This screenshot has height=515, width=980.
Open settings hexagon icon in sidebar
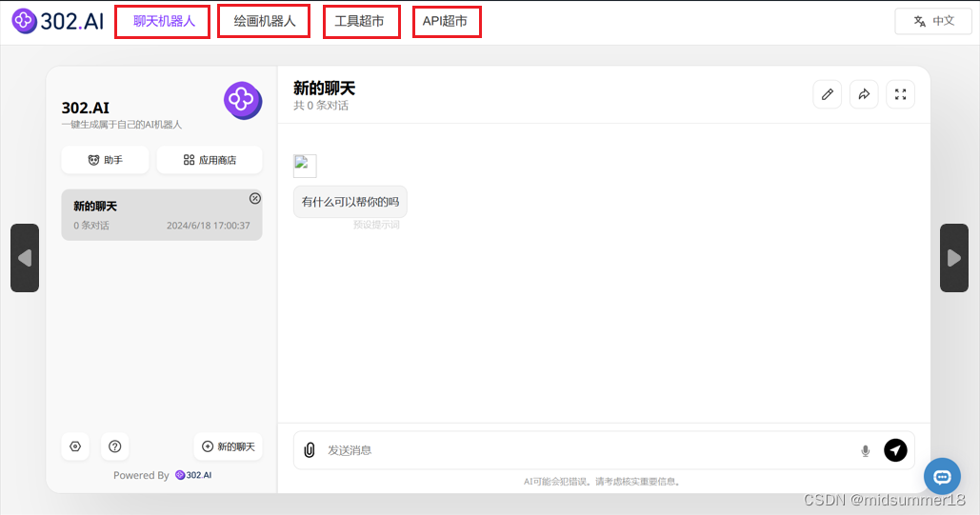pos(75,446)
